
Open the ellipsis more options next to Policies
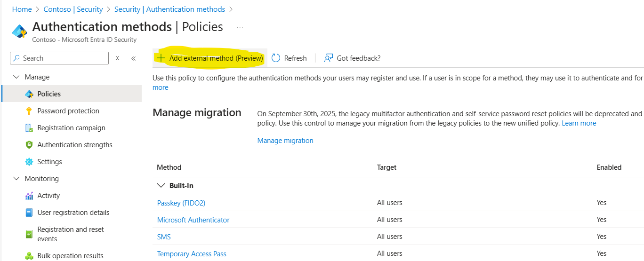tap(240, 27)
